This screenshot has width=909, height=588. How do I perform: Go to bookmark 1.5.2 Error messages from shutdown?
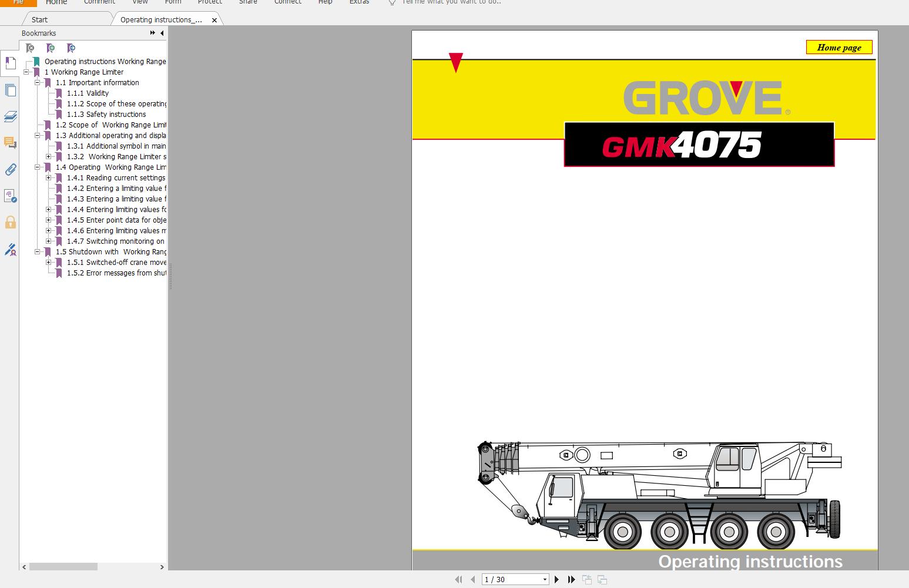click(116, 273)
